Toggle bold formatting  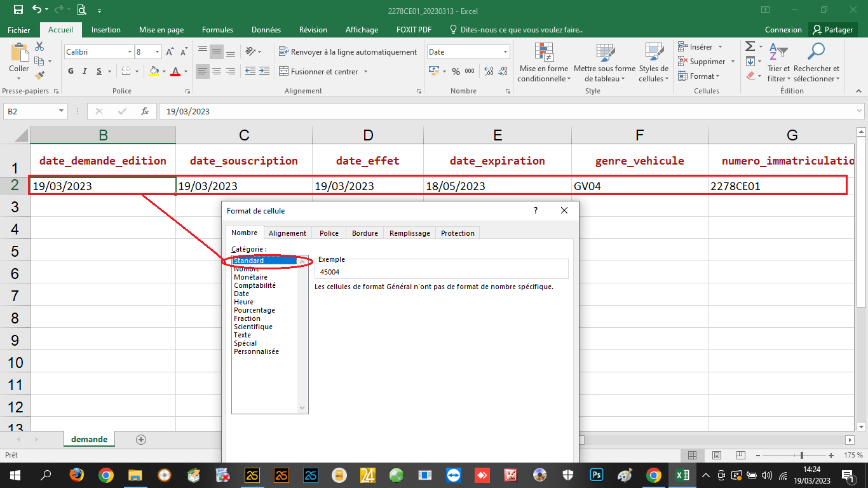pyautogui.click(x=71, y=71)
